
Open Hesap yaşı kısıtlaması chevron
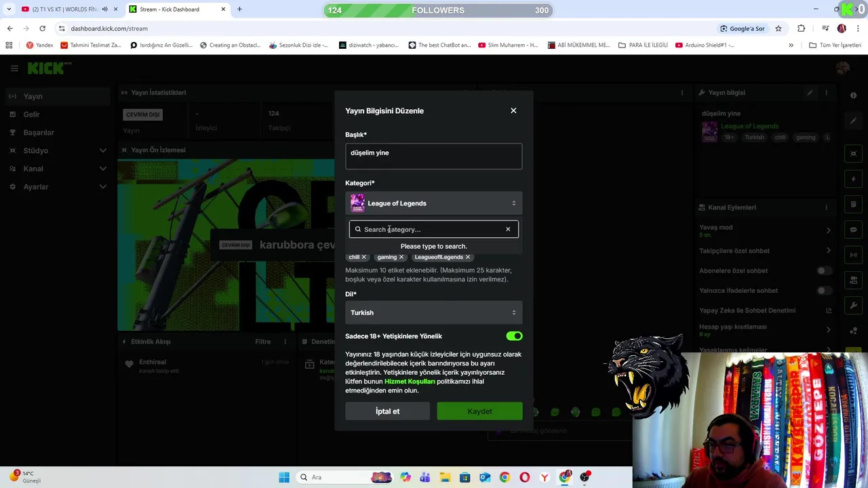click(828, 329)
